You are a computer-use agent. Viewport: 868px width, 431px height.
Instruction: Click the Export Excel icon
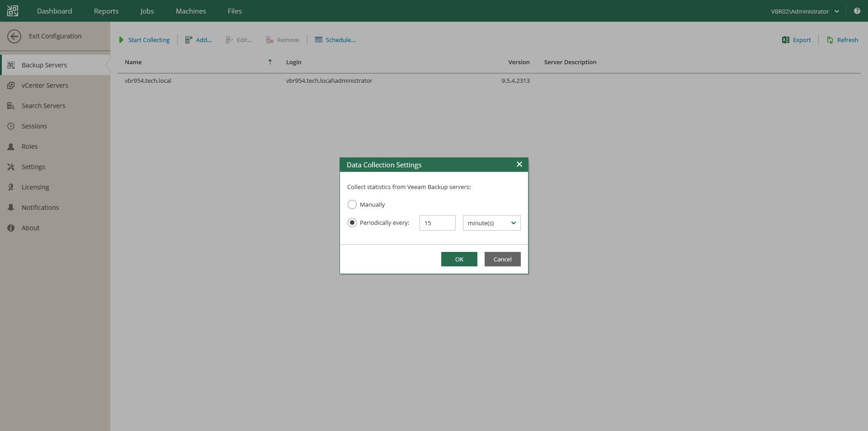point(786,40)
